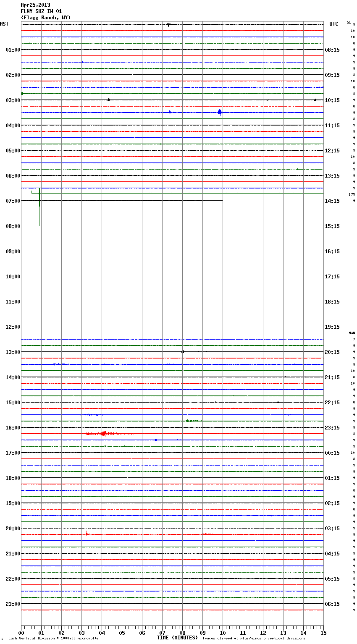Click the DC column header

click(x=349, y=23)
